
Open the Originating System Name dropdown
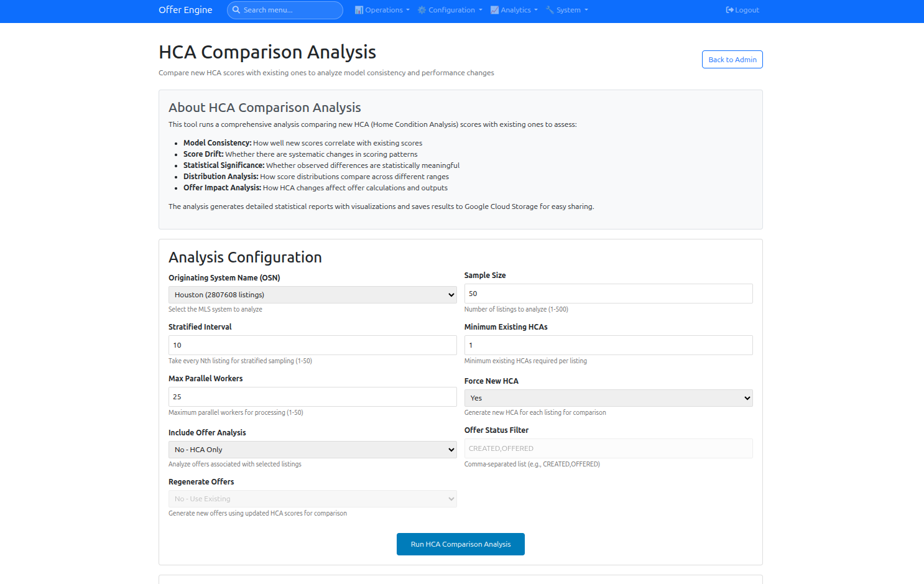click(x=312, y=294)
